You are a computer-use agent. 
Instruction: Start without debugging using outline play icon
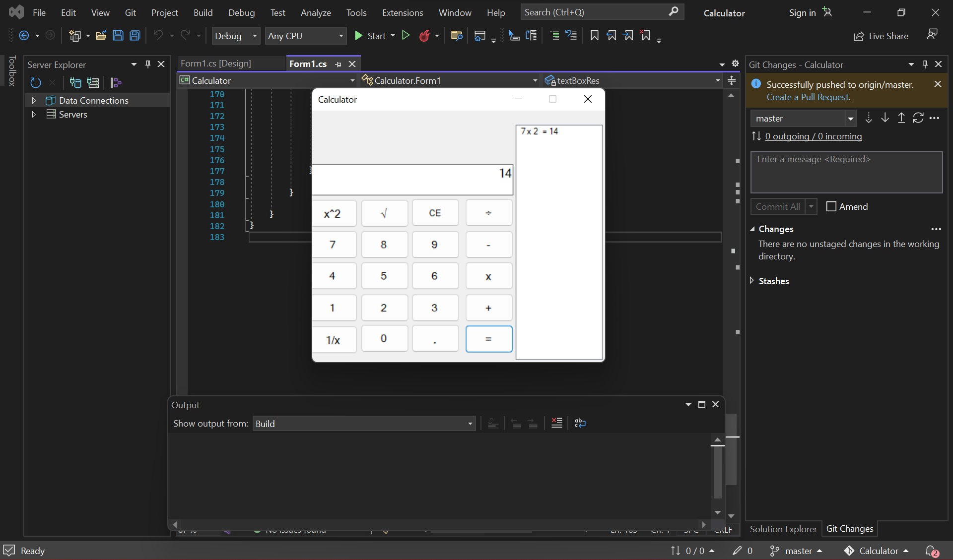[406, 35]
